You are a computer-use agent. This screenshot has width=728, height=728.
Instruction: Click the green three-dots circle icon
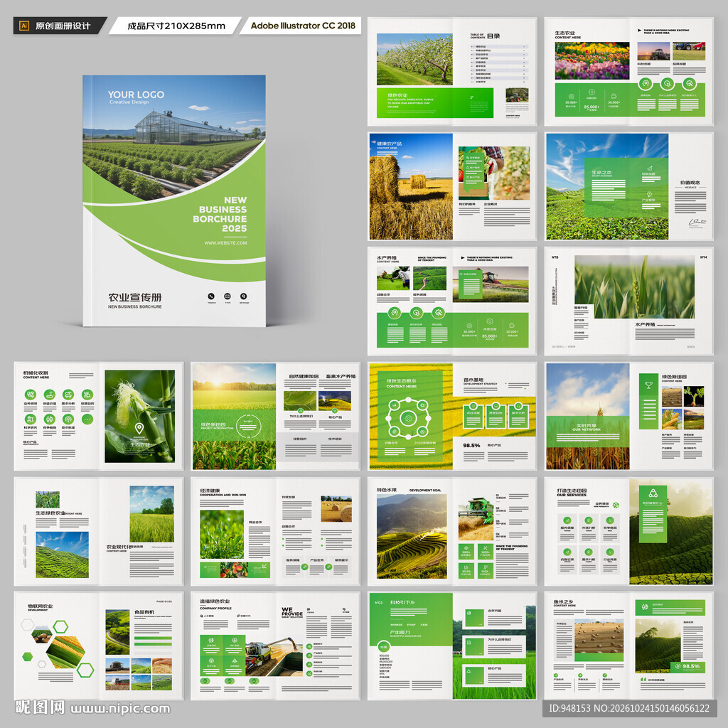(x=87, y=419)
